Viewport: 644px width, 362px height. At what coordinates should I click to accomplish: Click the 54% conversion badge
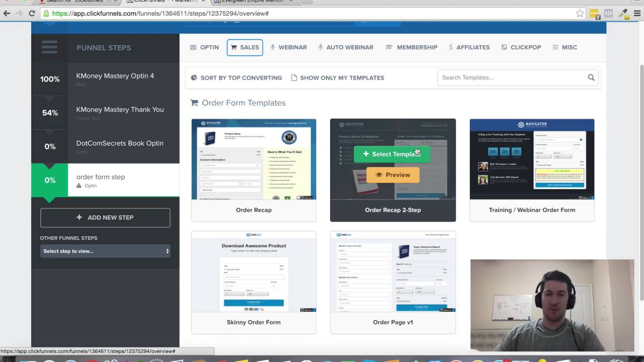[50, 113]
